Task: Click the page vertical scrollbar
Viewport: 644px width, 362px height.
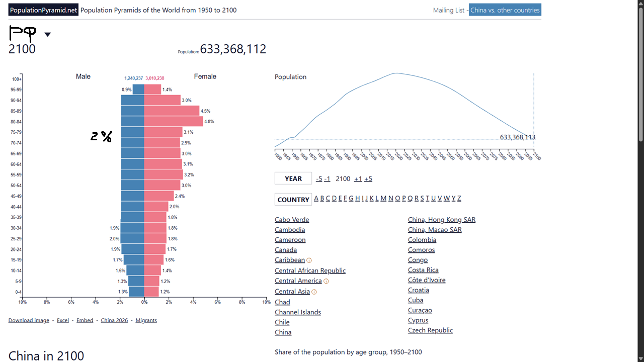Action: pos(640,181)
